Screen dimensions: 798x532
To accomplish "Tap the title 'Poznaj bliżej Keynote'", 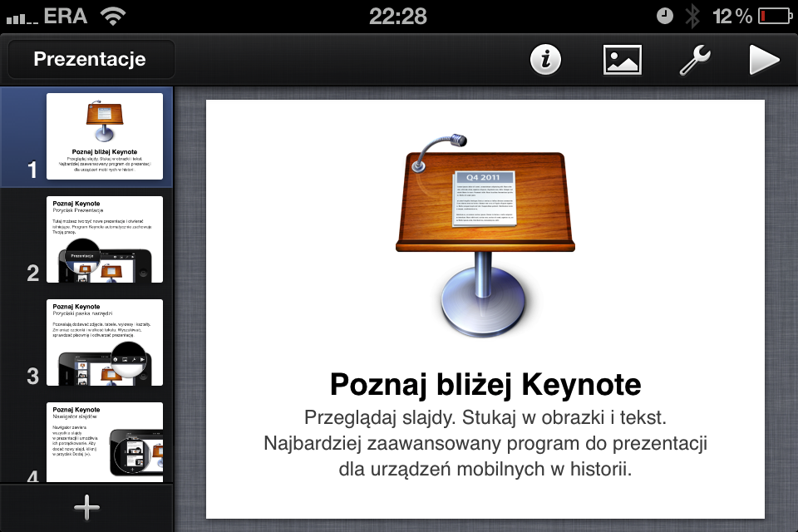I will click(485, 384).
